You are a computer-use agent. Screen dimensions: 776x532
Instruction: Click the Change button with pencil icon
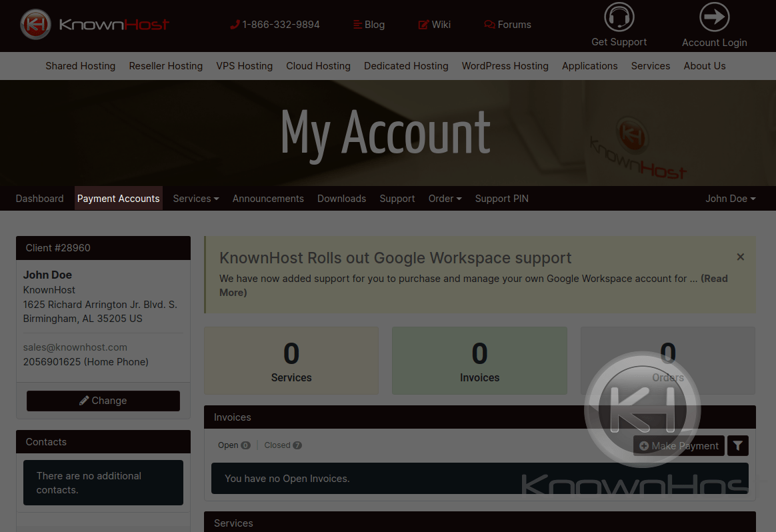[103, 401]
